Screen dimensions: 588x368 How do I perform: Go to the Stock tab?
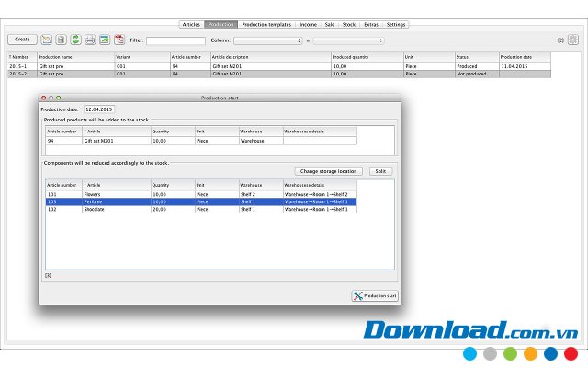[349, 24]
